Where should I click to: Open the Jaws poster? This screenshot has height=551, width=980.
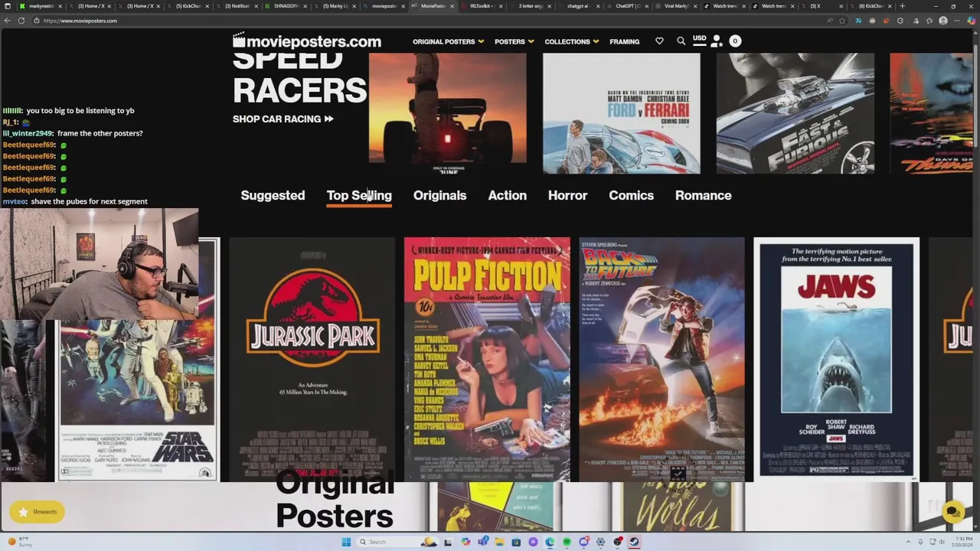click(836, 359)
